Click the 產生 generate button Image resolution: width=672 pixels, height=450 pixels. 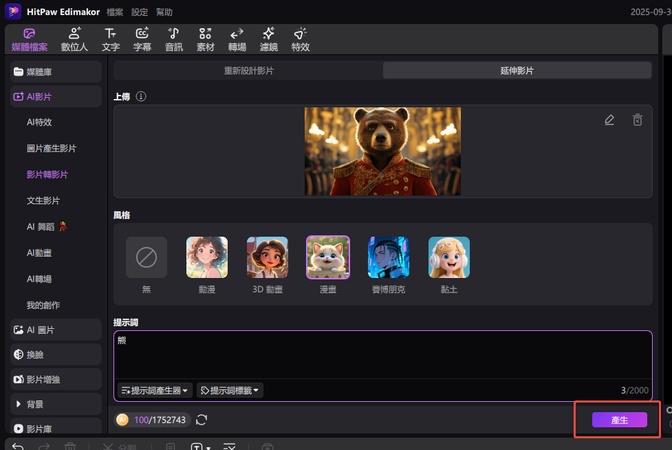(619, 420)
